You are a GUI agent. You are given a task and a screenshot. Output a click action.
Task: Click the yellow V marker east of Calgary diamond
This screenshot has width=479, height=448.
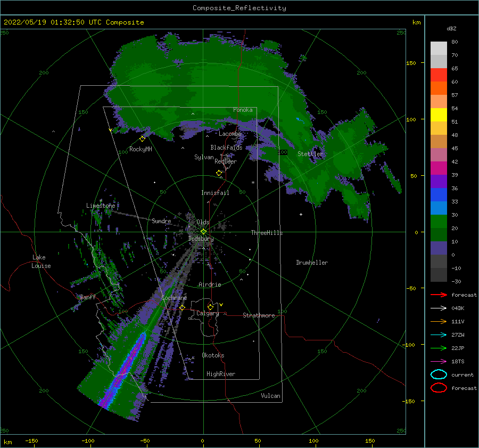221,305
